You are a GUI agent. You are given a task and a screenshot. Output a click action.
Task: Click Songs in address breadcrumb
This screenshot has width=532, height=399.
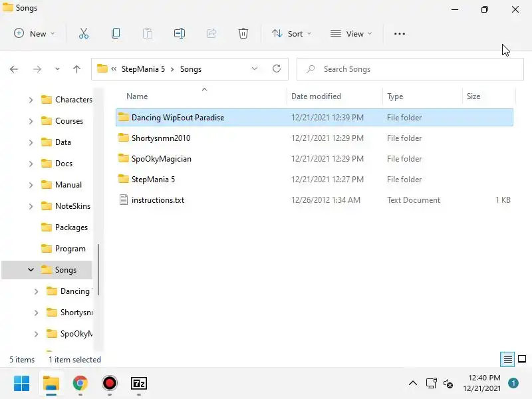[x=191, y=69]
